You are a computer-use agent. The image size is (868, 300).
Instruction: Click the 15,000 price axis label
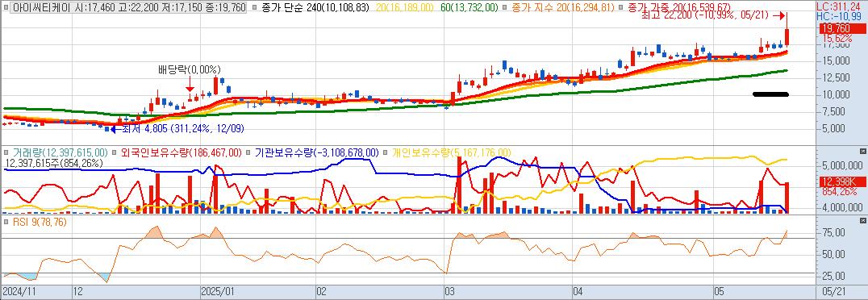(x=837, y=61)
